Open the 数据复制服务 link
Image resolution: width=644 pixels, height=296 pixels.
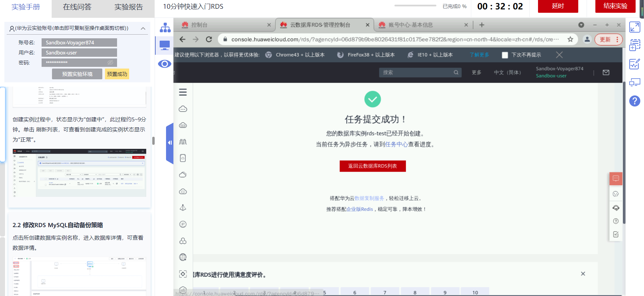tap(369, 199)
